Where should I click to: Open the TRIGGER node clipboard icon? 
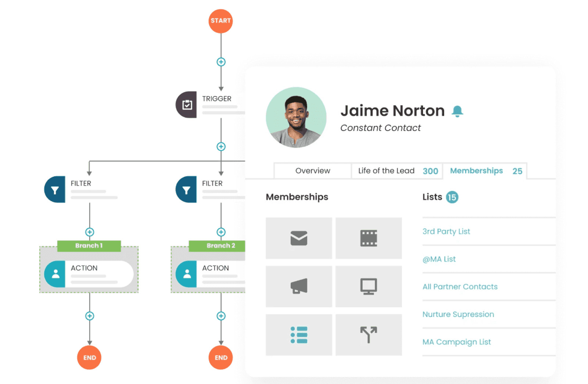pos(187,104)
